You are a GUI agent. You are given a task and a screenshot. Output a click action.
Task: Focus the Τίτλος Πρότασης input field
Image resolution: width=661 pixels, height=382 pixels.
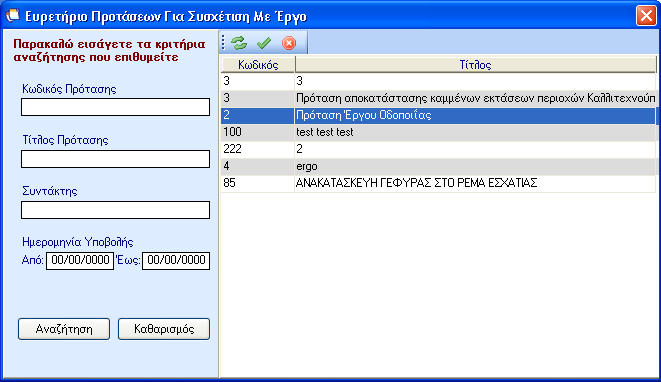(116, 159)
